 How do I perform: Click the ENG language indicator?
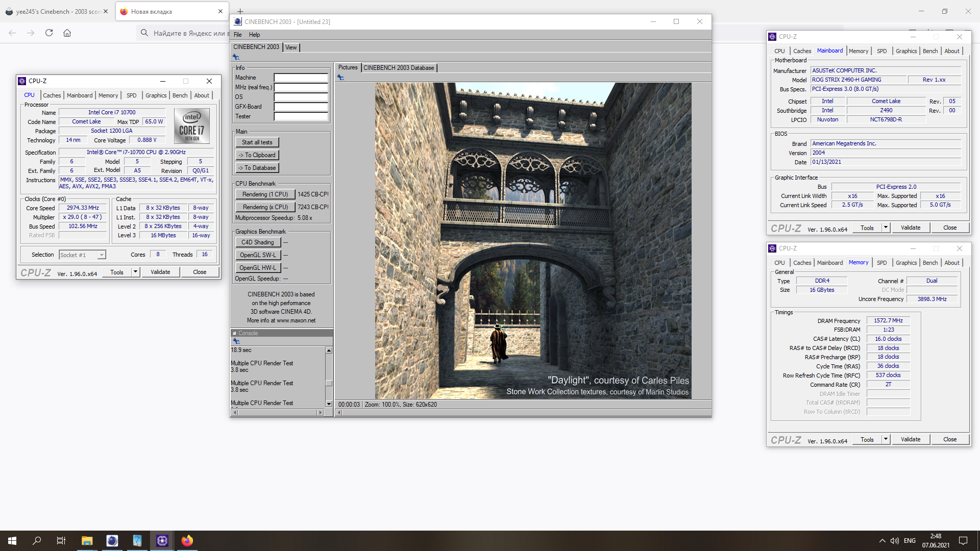910,541
